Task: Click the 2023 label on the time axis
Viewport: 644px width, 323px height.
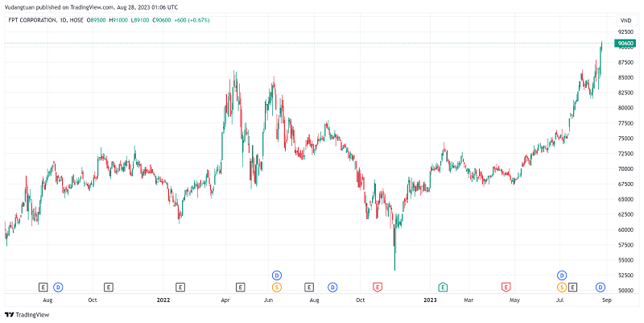Action: coord(431,300)
